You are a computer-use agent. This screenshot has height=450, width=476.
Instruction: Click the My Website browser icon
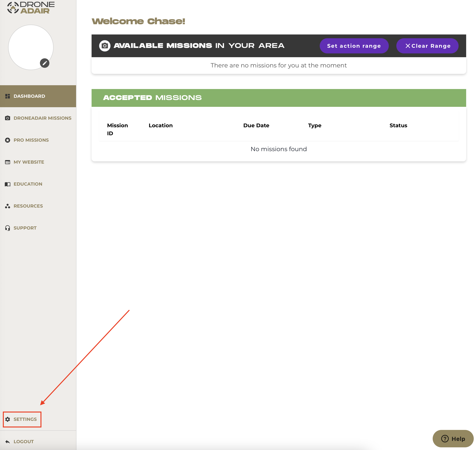pos(8,162)
